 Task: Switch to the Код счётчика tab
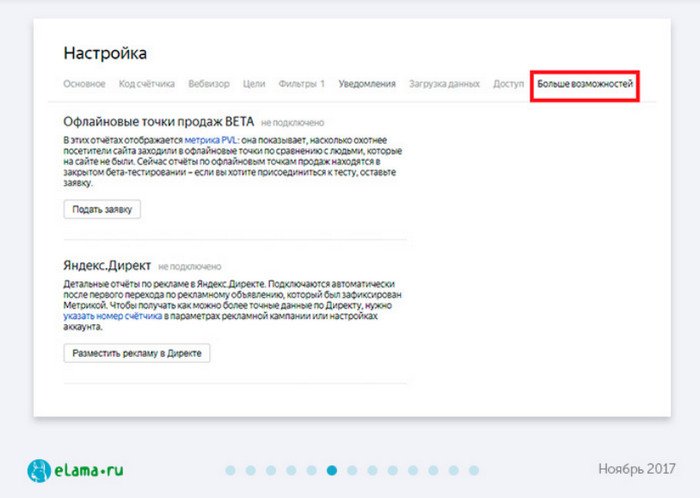click(x=146, y=84)
